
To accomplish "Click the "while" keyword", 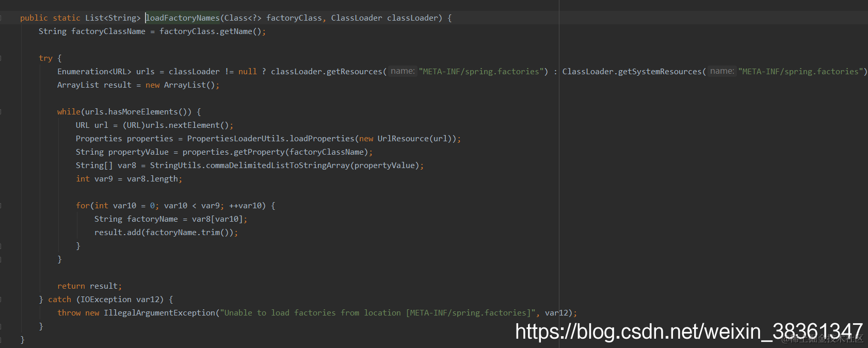I will [69, 112].
